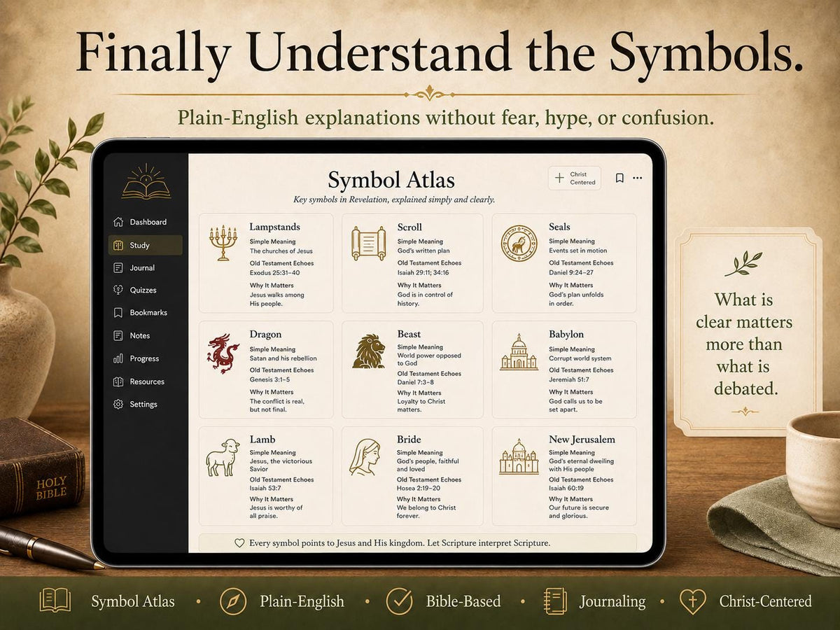Click the Progress label in sidebar
The height and width of the screenshot is (630, 840).
pos(144,358)
